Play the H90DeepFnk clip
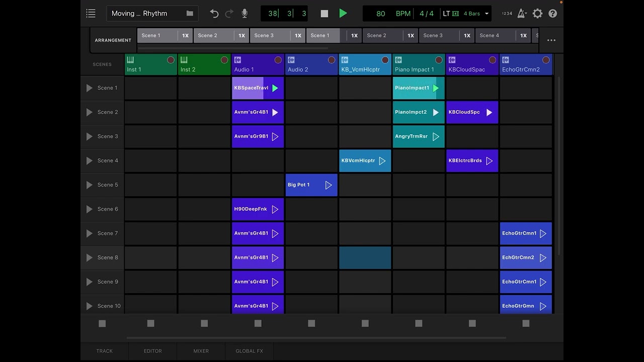This screenshot has height=362, width=644. 275,209
